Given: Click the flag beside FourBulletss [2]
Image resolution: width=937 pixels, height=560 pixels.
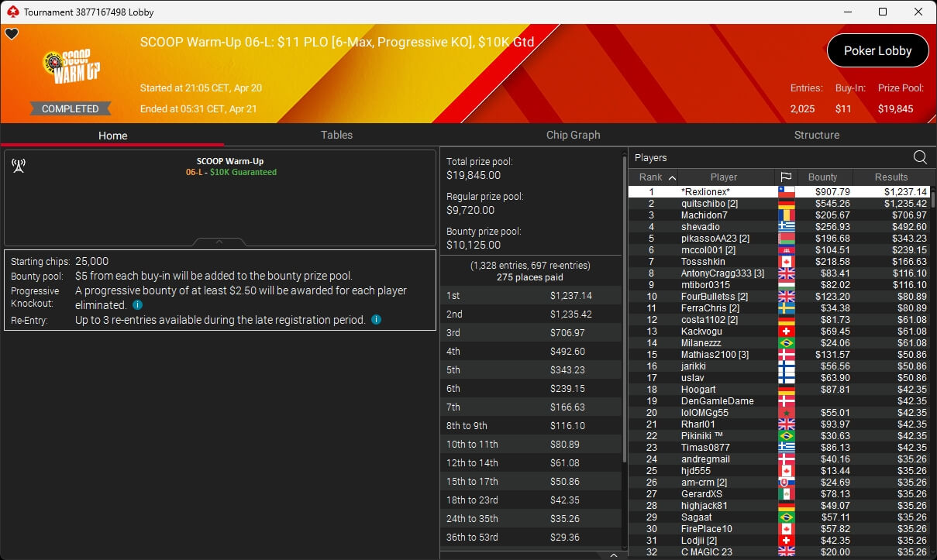Looking at the screenshot, I should pos(786,297).
